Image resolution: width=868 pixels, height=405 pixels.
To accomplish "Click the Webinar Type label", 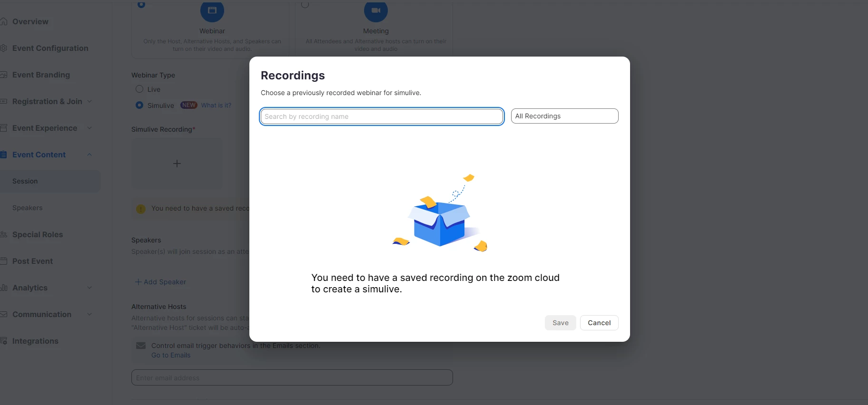I will click(153, 75).
